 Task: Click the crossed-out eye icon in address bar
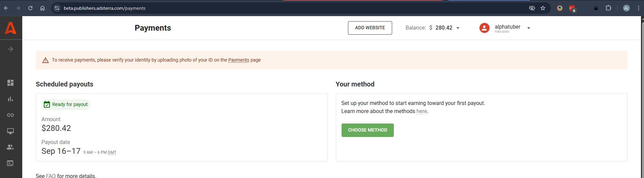tap(532, 8)
